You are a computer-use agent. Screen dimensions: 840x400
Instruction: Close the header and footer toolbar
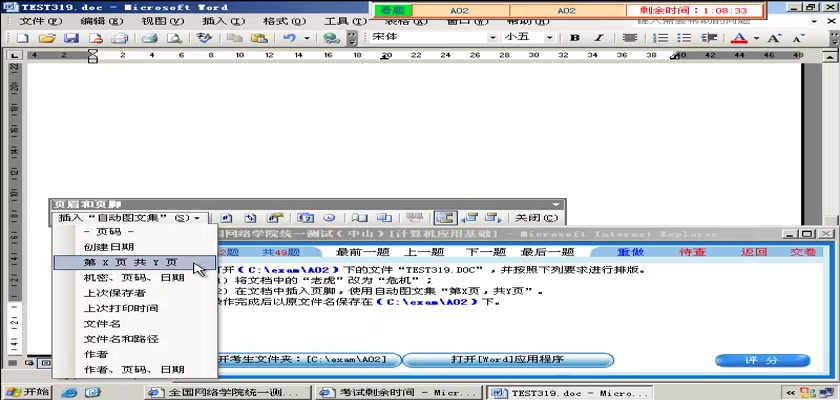[536, 218]
